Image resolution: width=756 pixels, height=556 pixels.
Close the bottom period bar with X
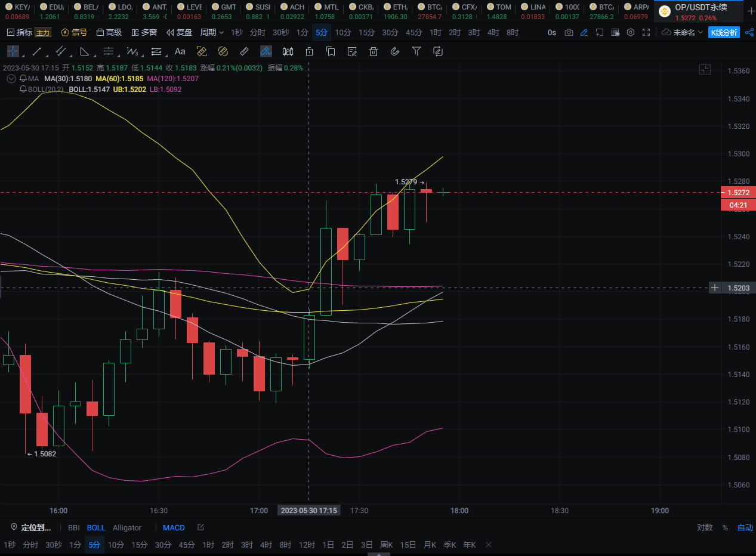point(488,545)
